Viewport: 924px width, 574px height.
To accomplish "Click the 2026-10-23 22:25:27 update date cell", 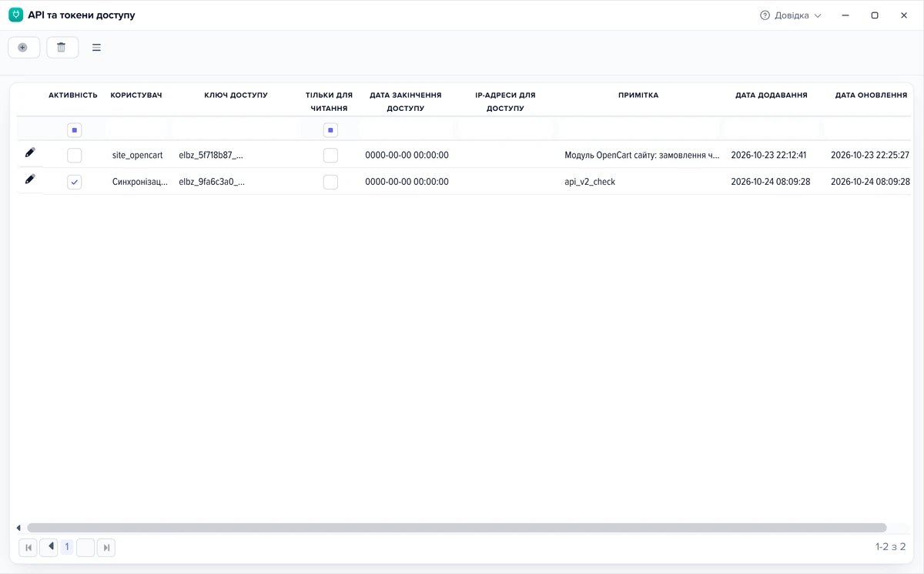I will (x=870, y=155).
